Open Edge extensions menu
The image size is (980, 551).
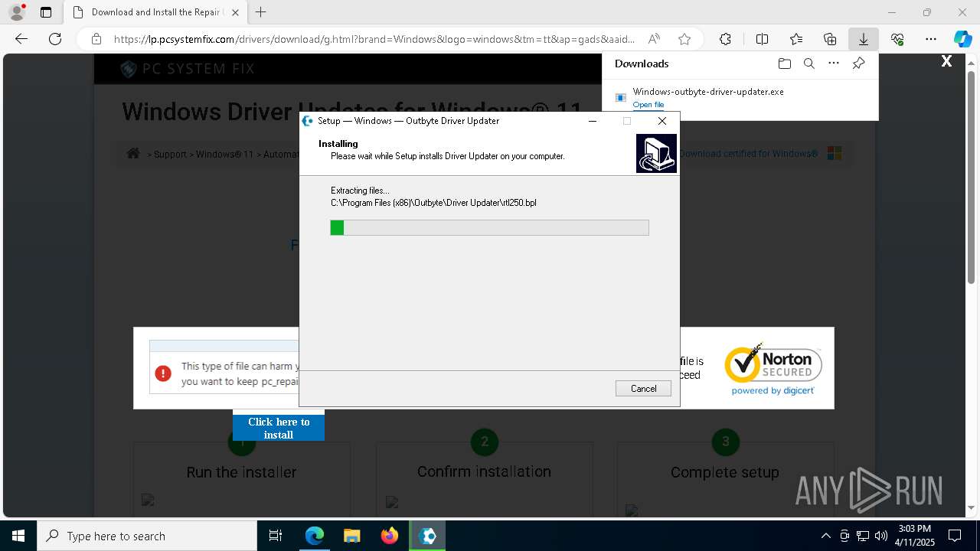click(725, 39)
